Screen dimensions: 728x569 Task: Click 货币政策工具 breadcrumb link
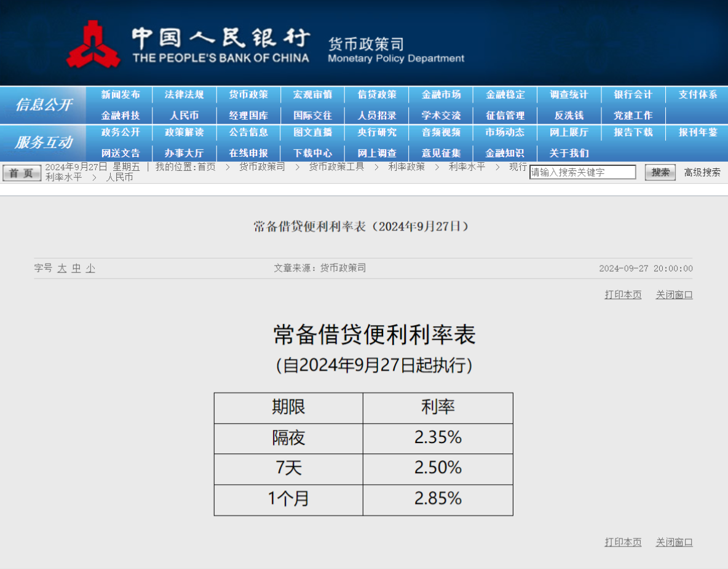click(x=336, y=167)
